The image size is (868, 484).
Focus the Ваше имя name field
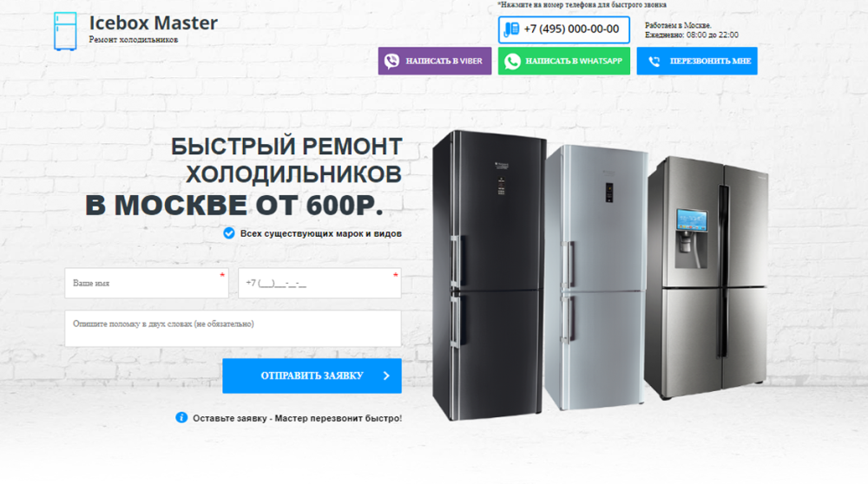pos(147,283)
